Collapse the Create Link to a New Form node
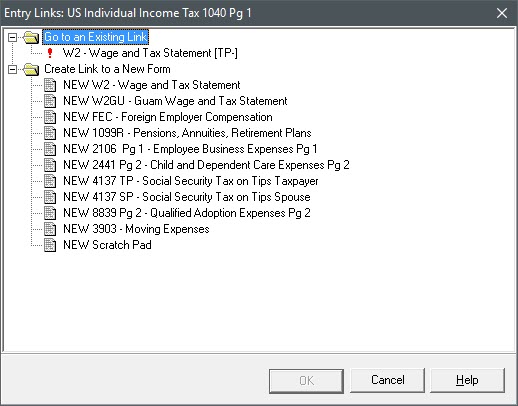Image resolution: width=518 pixels, height=406 pixels. (x=12, y=69)
